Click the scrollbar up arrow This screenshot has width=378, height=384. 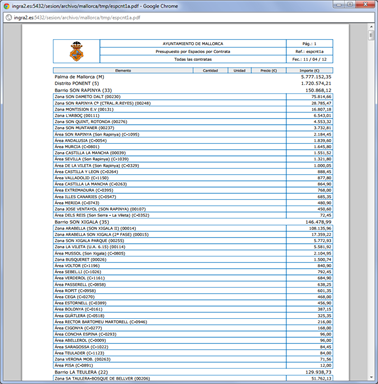click(371, 27)
